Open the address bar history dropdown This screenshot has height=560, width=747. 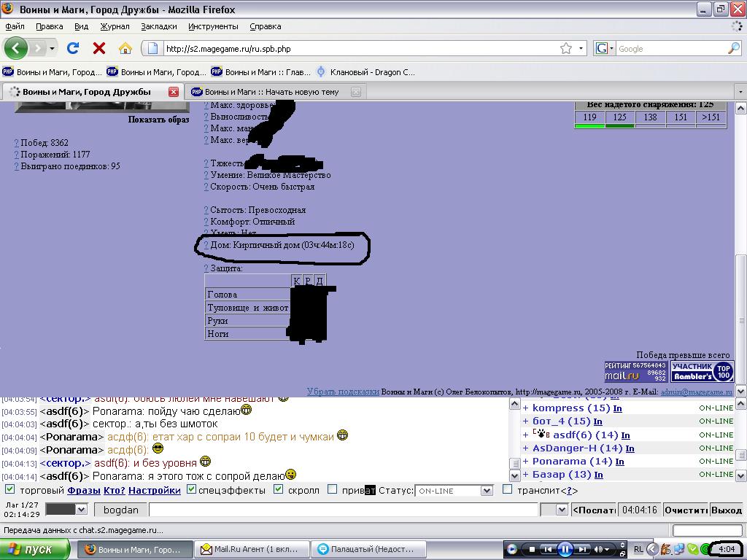tap(581, 49)
